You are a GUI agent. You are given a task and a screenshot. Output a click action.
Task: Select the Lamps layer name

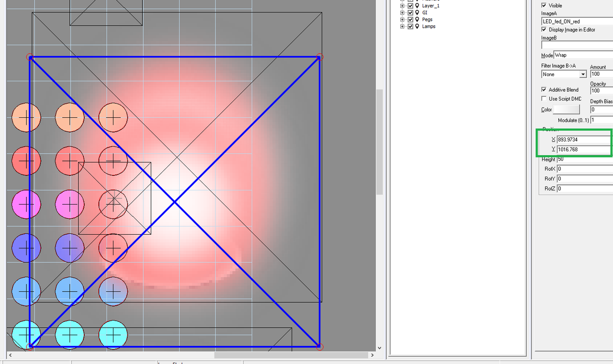pos(429,26)
